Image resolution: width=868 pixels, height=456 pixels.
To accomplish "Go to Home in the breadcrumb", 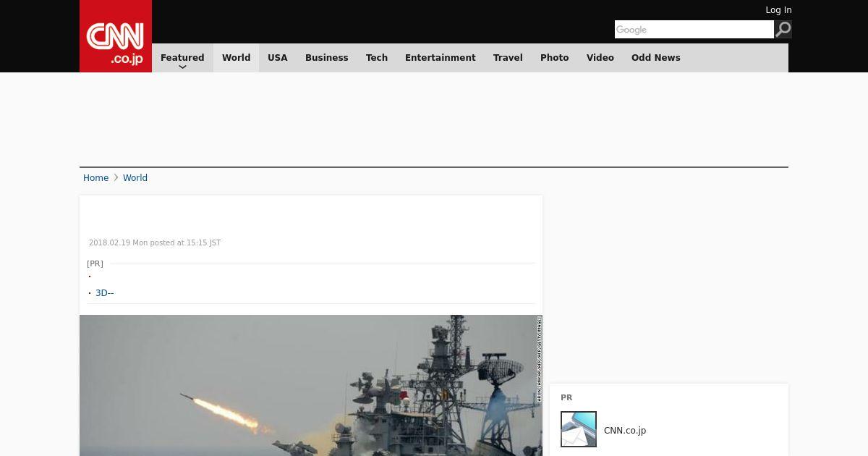I will click(x=95, y=178).
